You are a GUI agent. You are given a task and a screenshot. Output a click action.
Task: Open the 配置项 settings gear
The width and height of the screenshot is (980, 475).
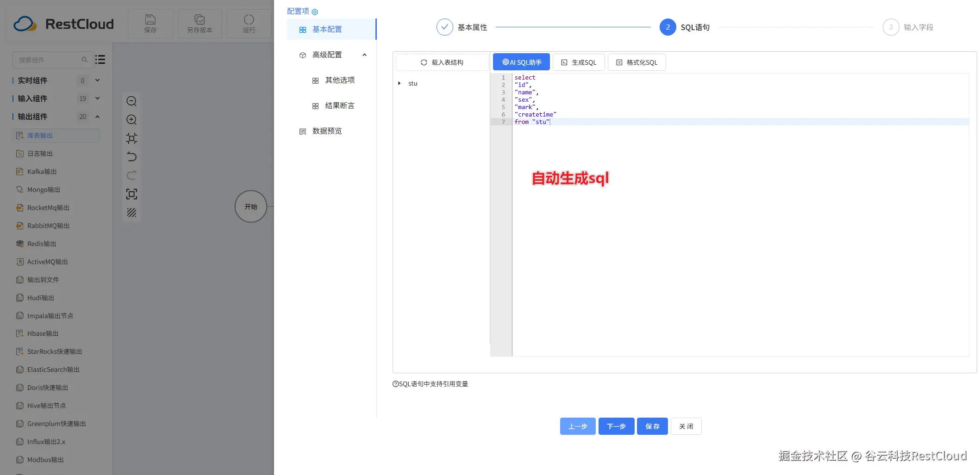[x=315, y=12]
